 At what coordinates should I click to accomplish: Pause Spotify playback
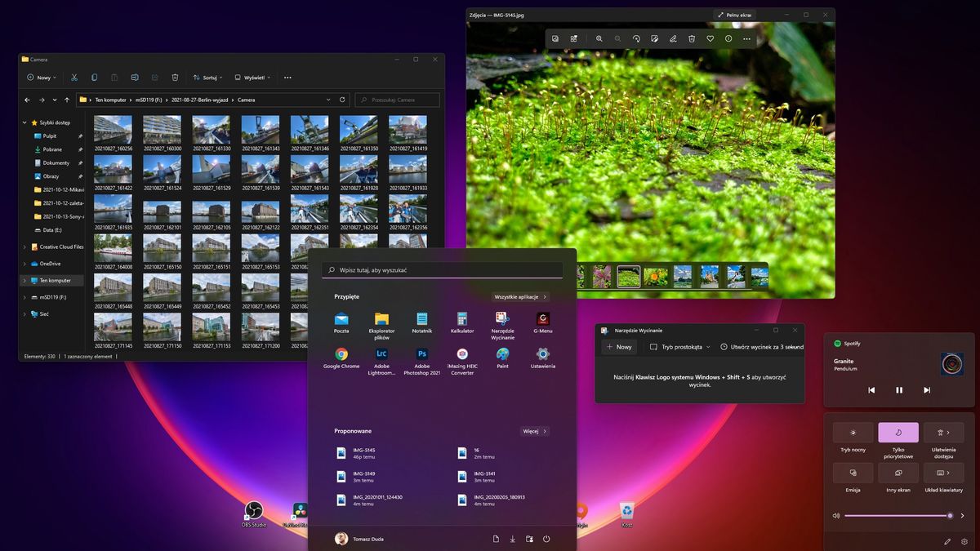pos(899,390)
